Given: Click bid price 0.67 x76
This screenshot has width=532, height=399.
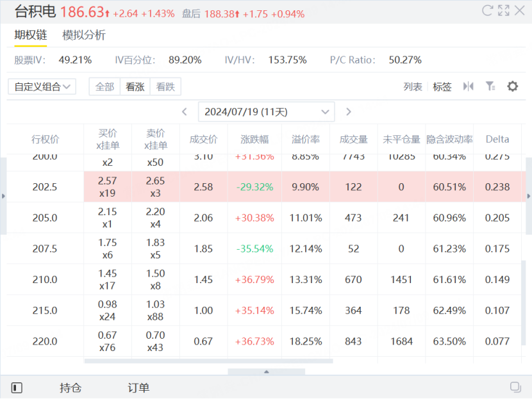Looking at the screenshot, I should [107, 341].
